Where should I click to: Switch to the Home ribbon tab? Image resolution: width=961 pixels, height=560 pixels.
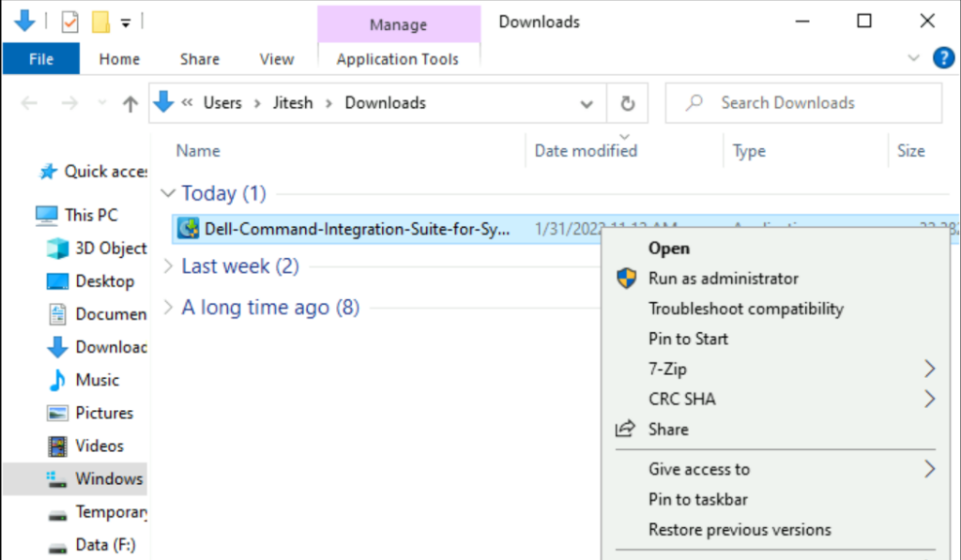coord(119,59)
